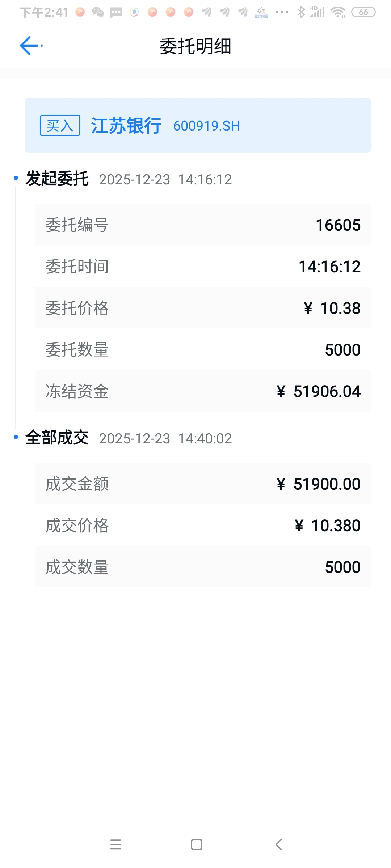391x868 pixels.
Task: Tap the three-dot notification overflow
Action: [282, 12]
